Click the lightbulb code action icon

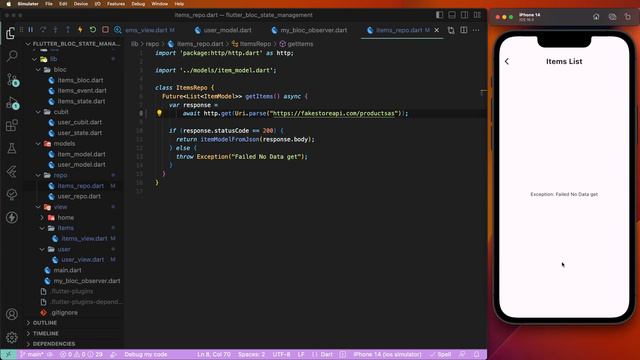[159, 113]
